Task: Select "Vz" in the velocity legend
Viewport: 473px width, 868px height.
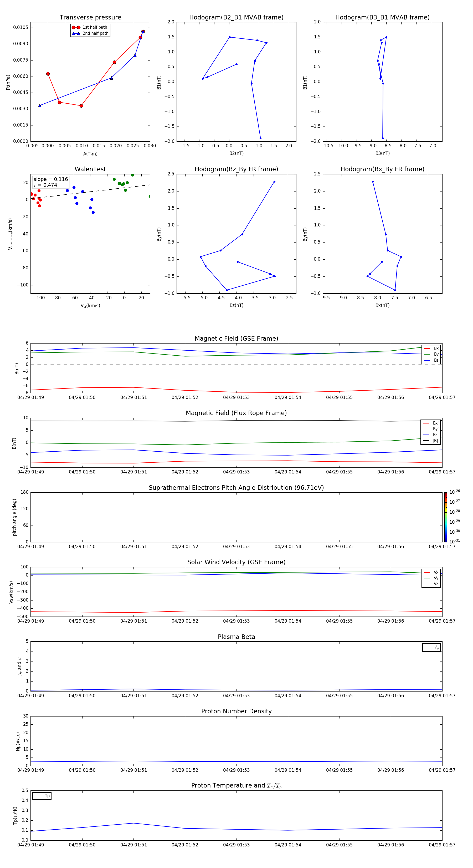Action: click(431, 584)
